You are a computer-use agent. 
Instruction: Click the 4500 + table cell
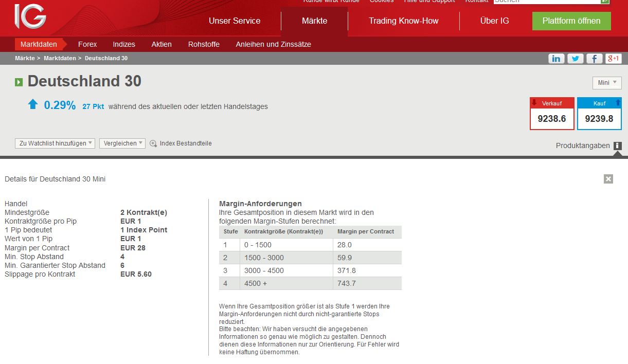click(286, 283)
